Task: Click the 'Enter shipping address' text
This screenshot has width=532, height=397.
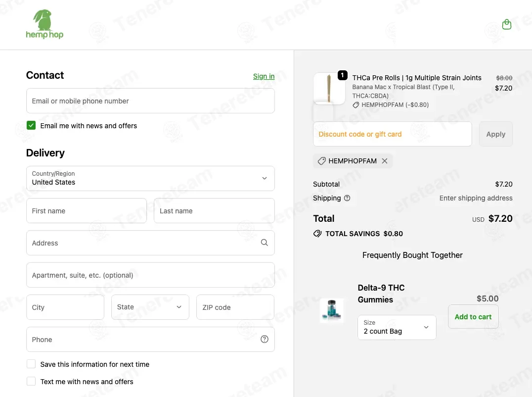Action: (x=476, y=198)
